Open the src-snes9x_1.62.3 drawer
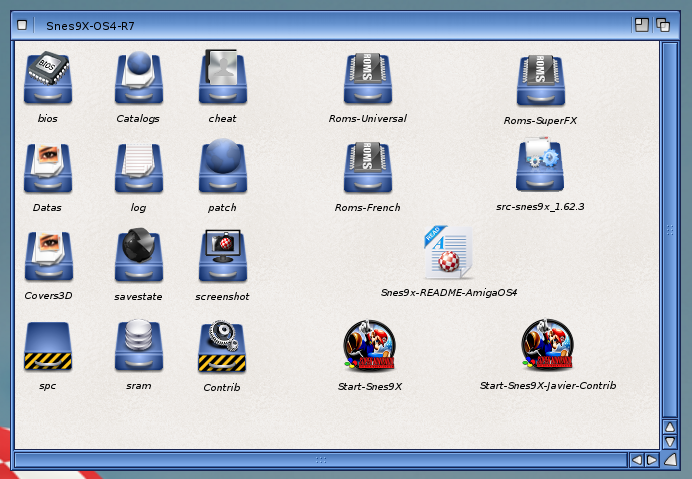This screenshot has height=479, width=692. coord(540,166)
